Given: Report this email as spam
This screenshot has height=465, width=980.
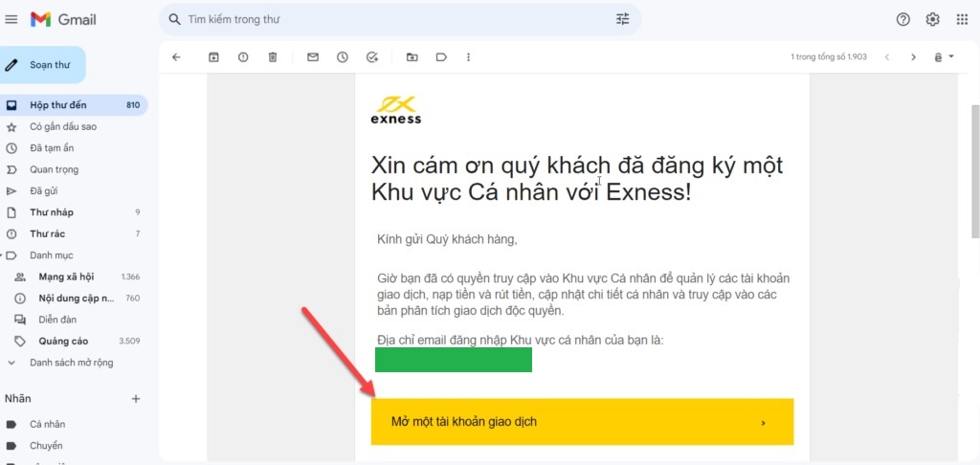Looking at the screenshot, I should pyautogui.click(x=243, y=57).
